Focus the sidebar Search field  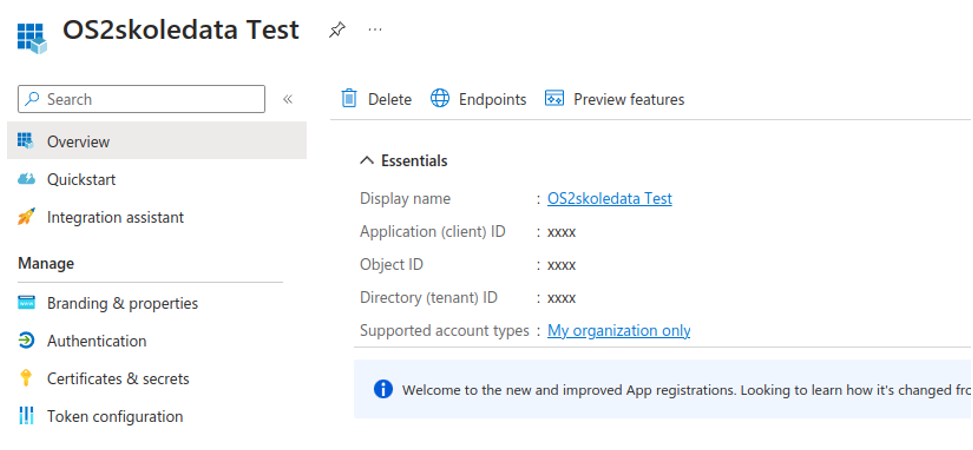pyautogui.click(x=141, y=99)
